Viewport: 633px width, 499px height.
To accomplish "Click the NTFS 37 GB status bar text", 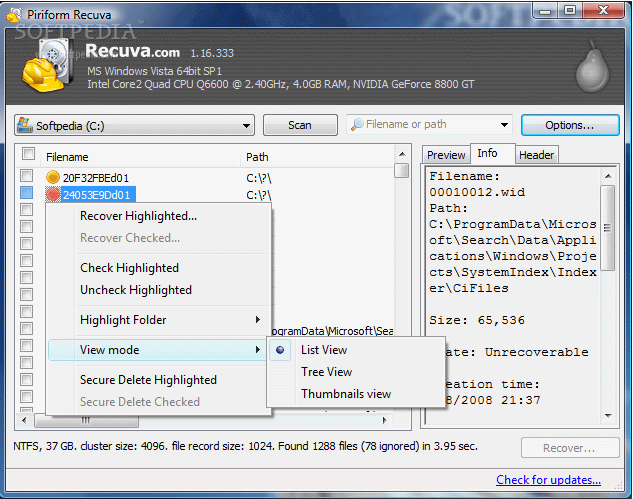I will [245, 446].
